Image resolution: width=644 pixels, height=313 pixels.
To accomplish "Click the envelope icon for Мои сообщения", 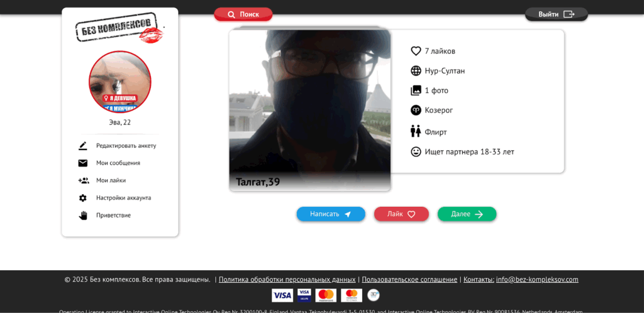I will pyautogui.click(x=83, y=163).
